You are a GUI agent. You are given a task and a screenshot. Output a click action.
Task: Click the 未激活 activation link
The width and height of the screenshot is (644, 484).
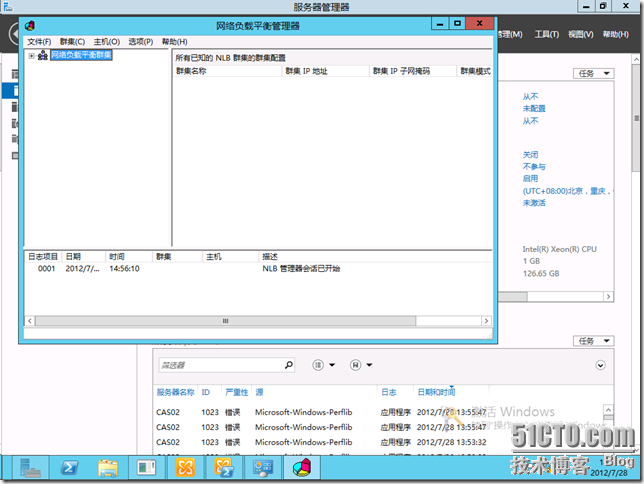coord(534,203)
